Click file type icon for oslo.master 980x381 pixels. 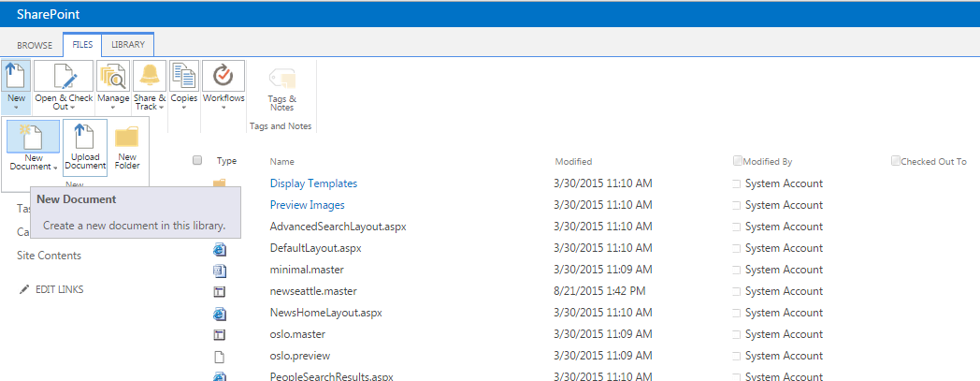click(x=220, y=335)
